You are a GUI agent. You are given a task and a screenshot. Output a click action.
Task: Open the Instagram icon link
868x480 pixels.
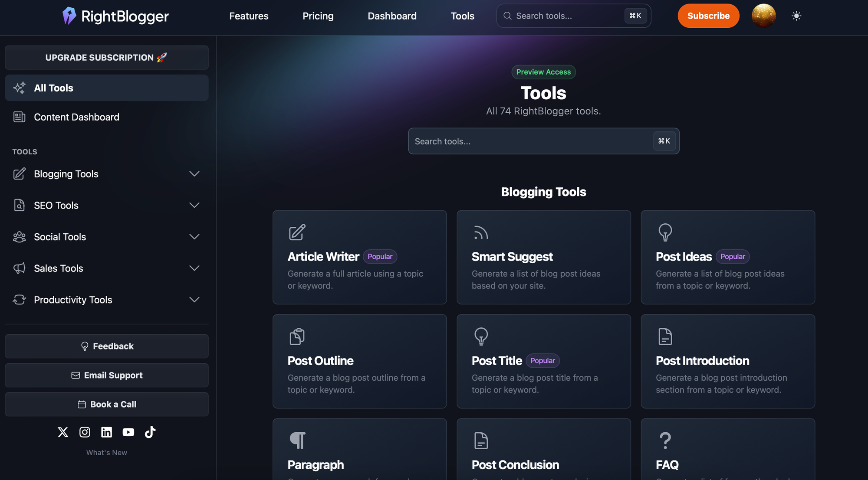(85, 432)
